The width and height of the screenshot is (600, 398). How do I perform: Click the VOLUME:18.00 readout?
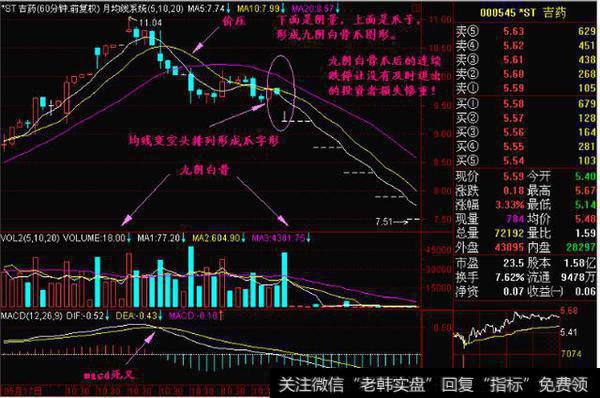pyautogui.click(x=94, y=238)
